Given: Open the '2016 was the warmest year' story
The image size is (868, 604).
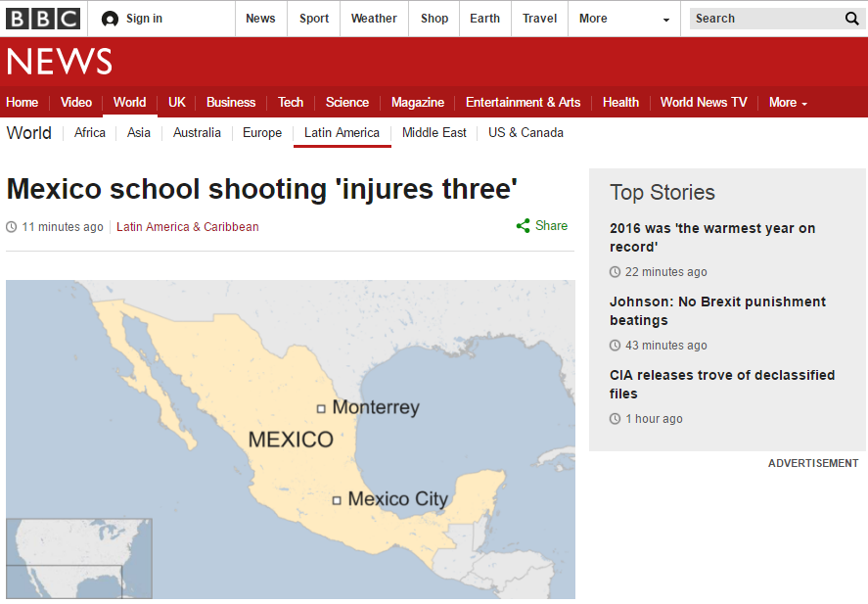Looking at the screenshot, I should click(711, 237).
